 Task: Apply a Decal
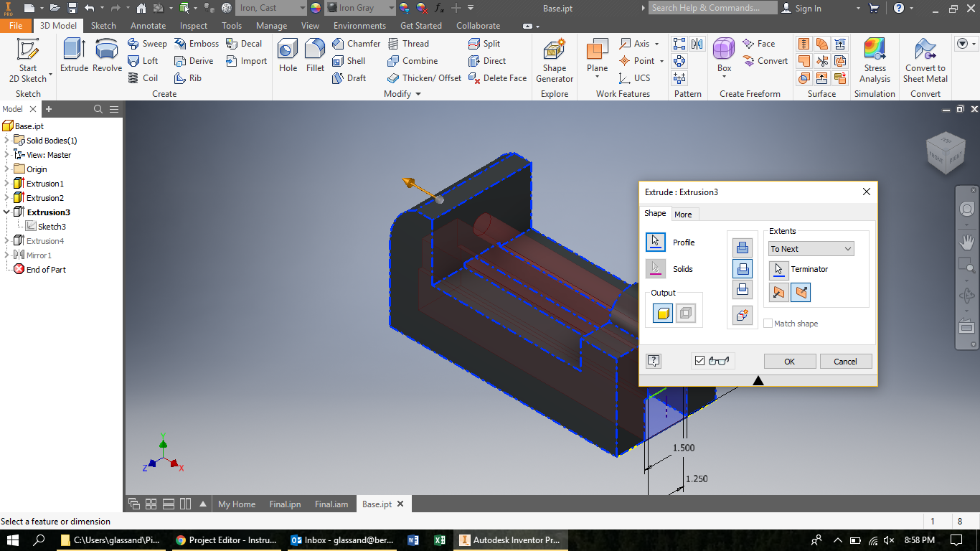pos(244,44)
